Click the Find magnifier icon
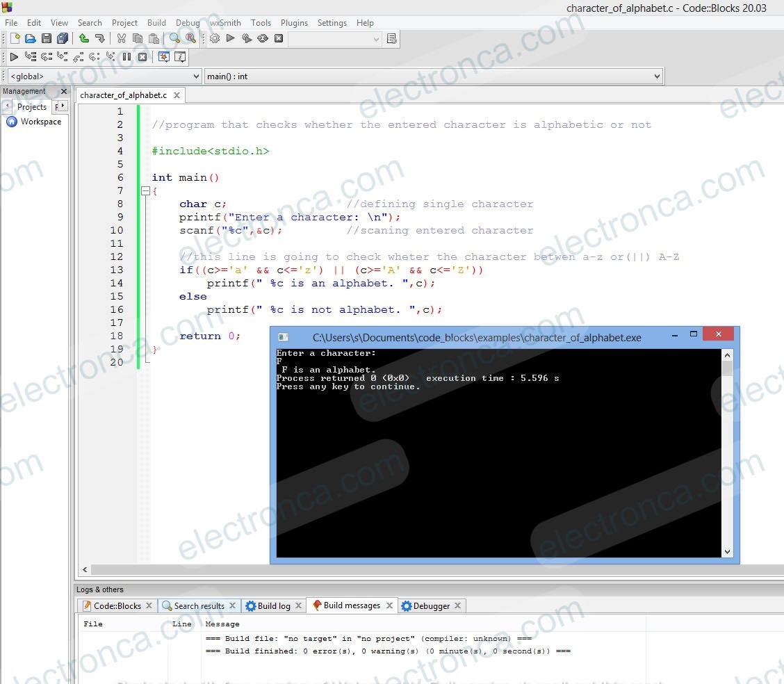 click(x=174, y=39)
